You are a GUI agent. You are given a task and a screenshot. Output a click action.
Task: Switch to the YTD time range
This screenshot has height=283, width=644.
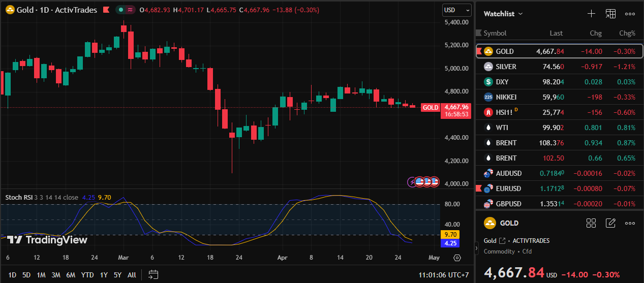[x=87, y=275]
